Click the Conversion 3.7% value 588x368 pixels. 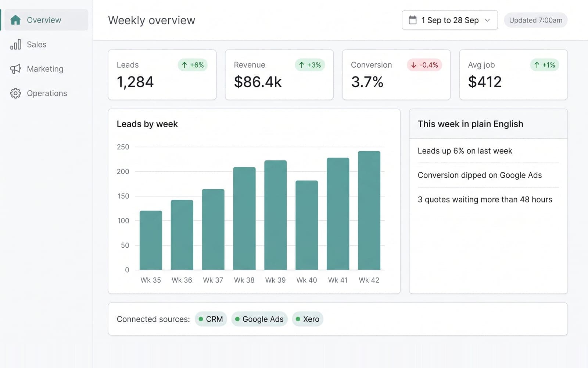click(367, 82)
